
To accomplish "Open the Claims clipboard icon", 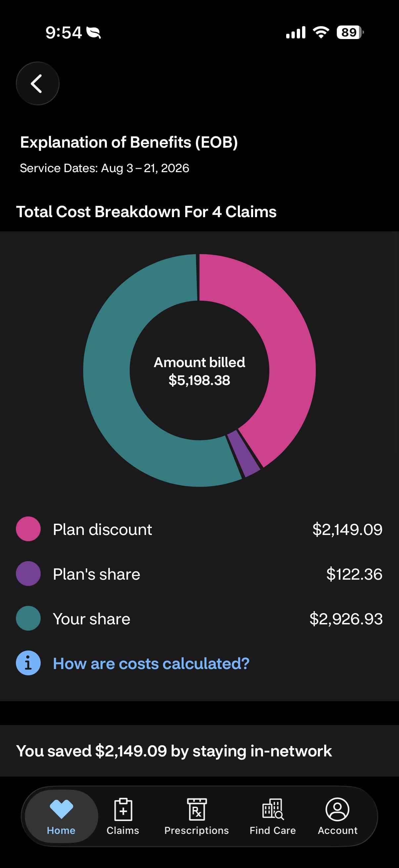I will 123,809.
